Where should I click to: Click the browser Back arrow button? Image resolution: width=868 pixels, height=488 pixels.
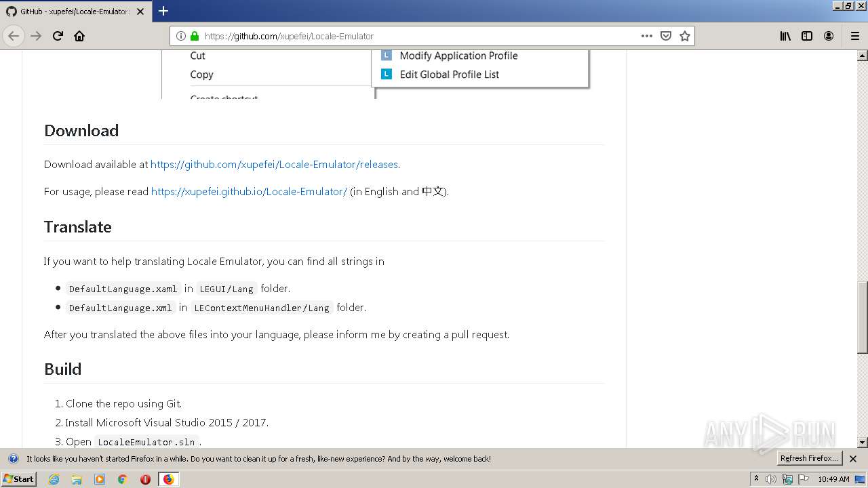14,36
